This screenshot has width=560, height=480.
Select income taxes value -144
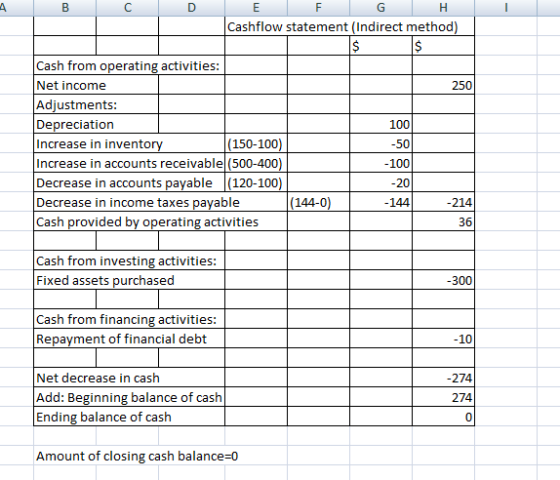381,202
